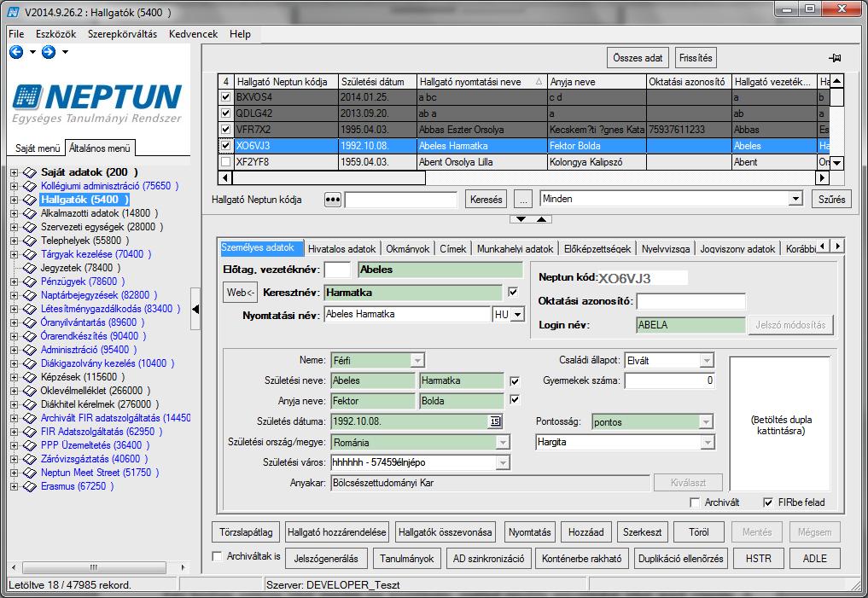Click the left tree horizontal scrollbar thumb

(94, 567)
